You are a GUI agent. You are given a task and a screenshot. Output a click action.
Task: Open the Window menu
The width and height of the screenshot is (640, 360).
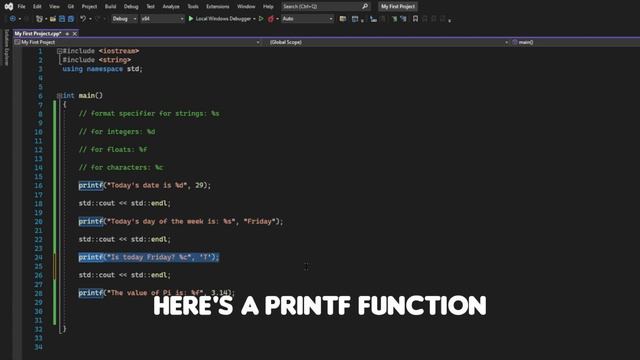tap(246, 7)
